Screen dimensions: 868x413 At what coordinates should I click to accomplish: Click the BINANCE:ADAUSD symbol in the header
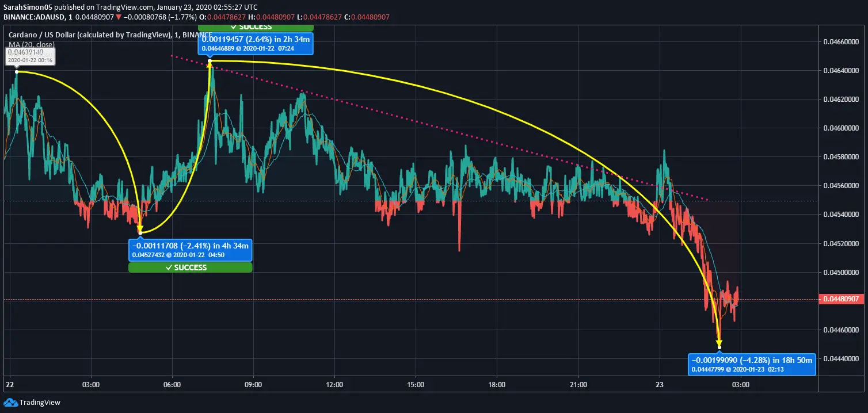[x=32, y=16]
